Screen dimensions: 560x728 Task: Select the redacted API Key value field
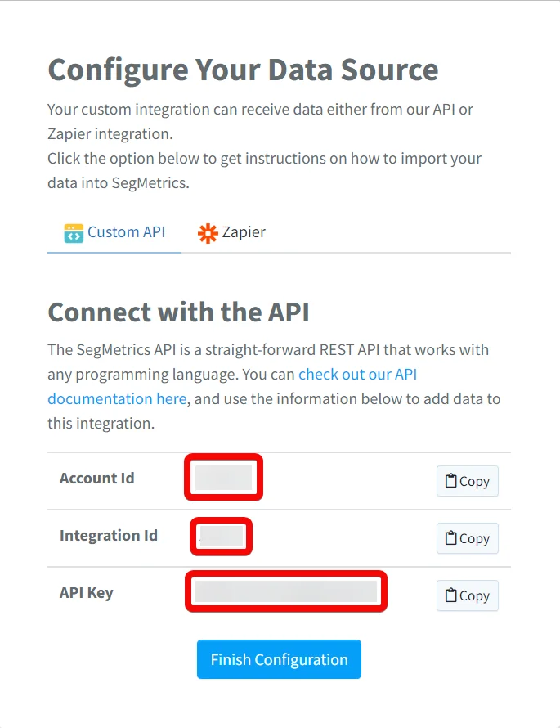point(286,591)
